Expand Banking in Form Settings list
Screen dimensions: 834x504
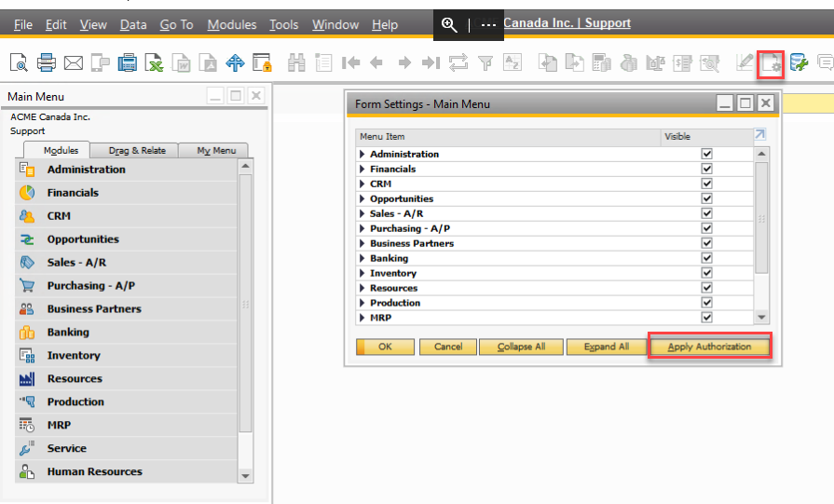(x=362, y=258)
